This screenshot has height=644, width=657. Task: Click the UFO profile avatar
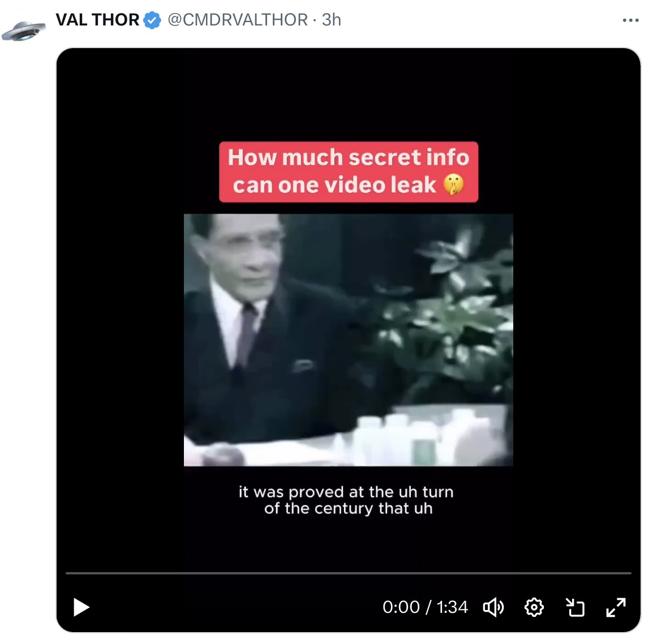(x=23, y=31)
